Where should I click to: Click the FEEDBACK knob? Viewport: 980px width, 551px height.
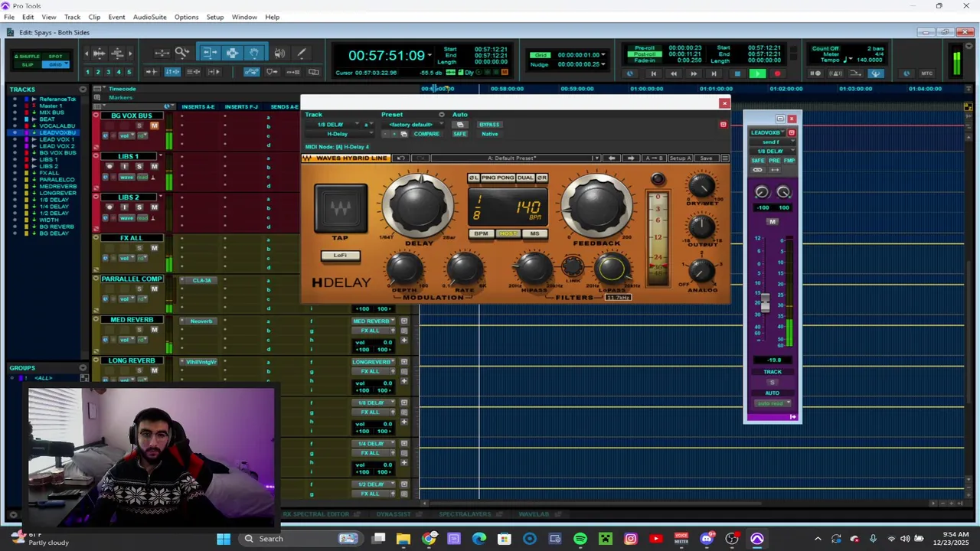click(597, 205)
